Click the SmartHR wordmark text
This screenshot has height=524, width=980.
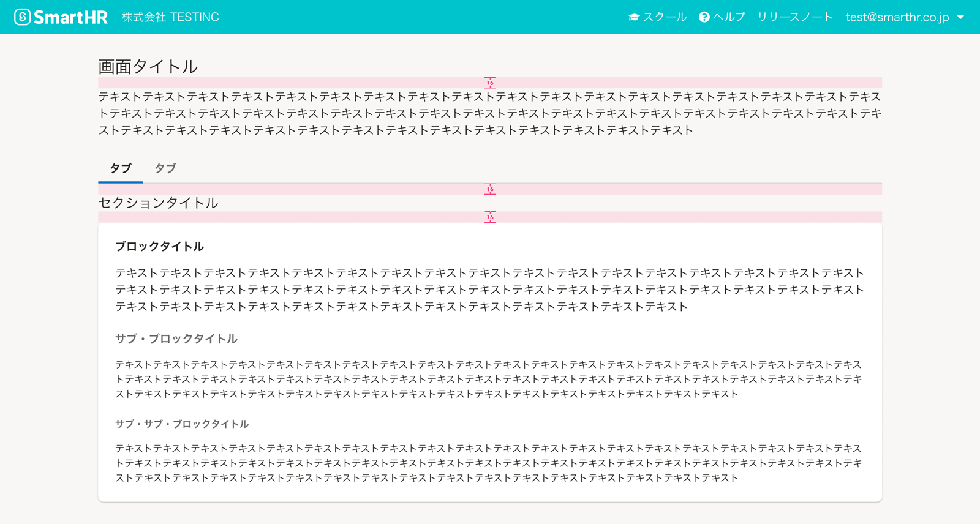tap(70, 17)
